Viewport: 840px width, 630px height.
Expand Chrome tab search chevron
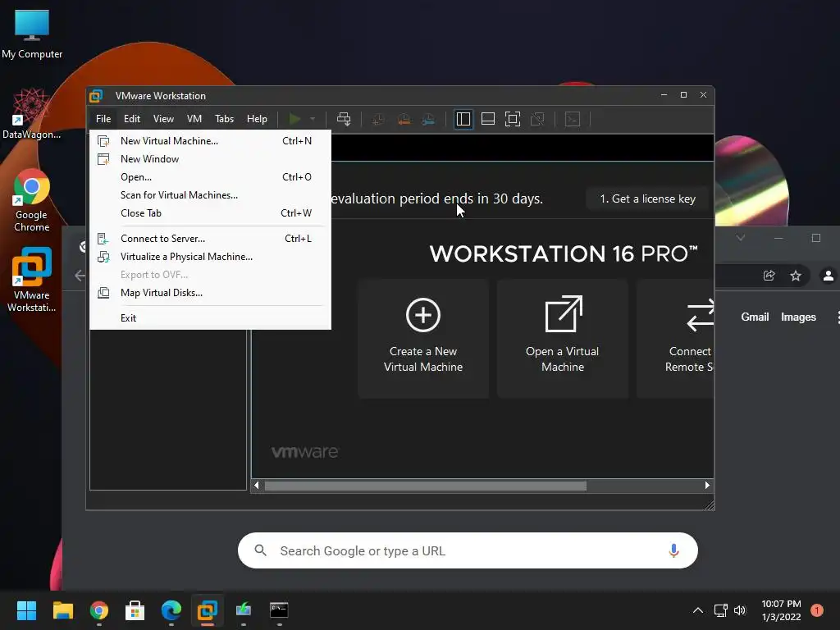741,238
